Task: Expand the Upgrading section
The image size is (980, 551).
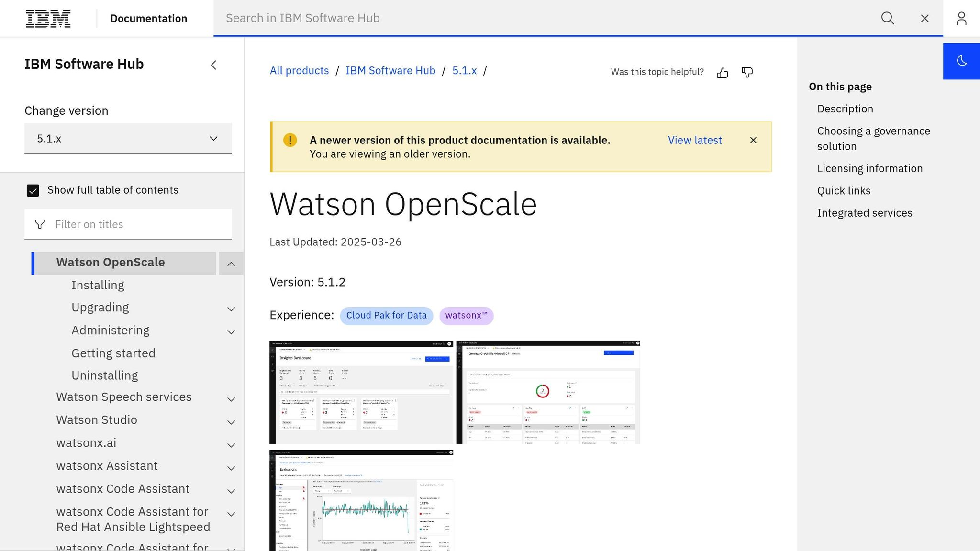Action: [x=231, y=309]
